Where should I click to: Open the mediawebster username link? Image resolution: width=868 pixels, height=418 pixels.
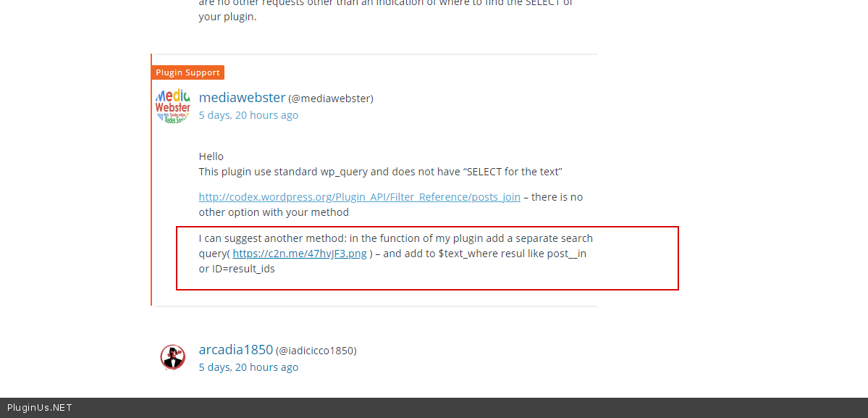pyautogui.click(x=242, y=98)
